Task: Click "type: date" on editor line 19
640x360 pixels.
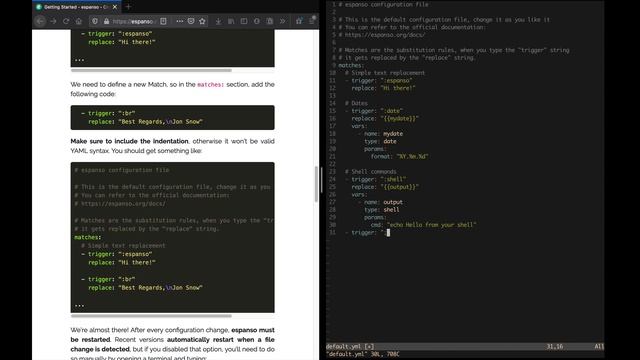Action: tap(380, 142)
